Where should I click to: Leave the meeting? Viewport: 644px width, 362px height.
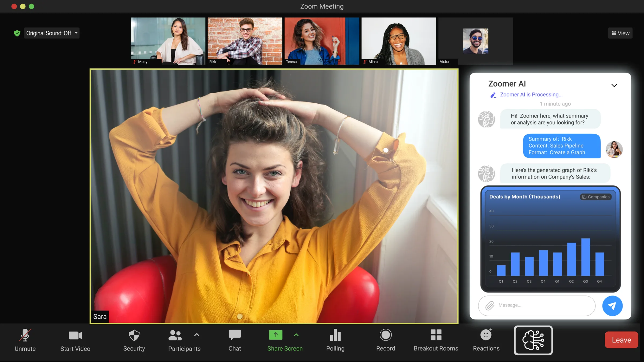621,340
